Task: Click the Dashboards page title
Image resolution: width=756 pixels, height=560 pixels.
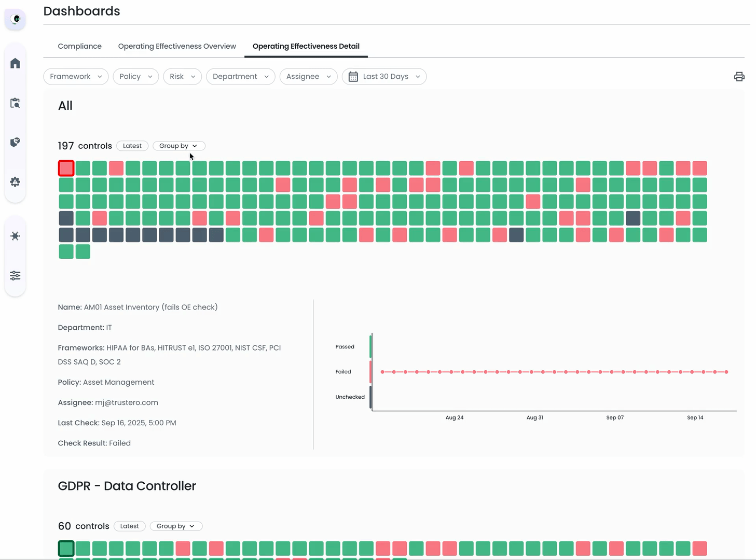Action: (x=81, y=11)
